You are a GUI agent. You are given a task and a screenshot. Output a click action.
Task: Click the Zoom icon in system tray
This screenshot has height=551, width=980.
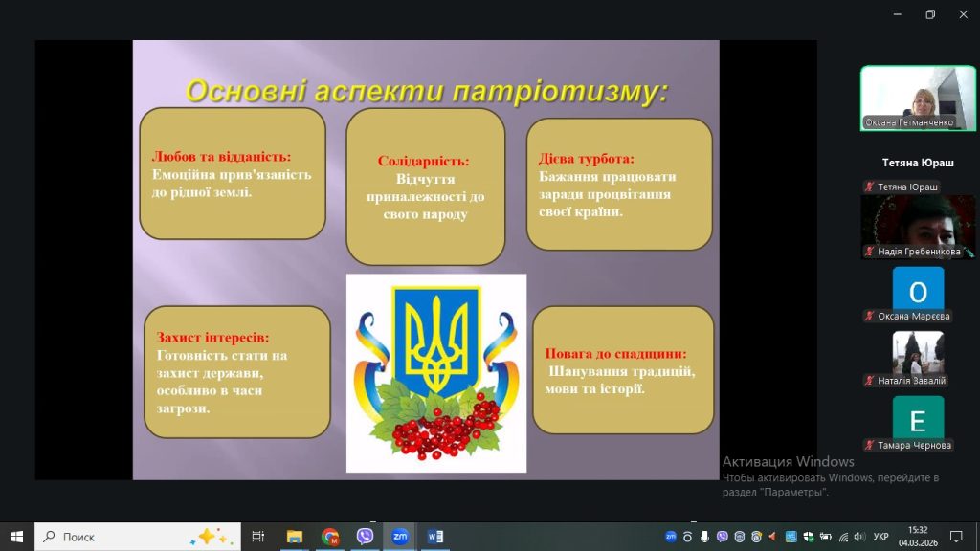click(671, 537)
